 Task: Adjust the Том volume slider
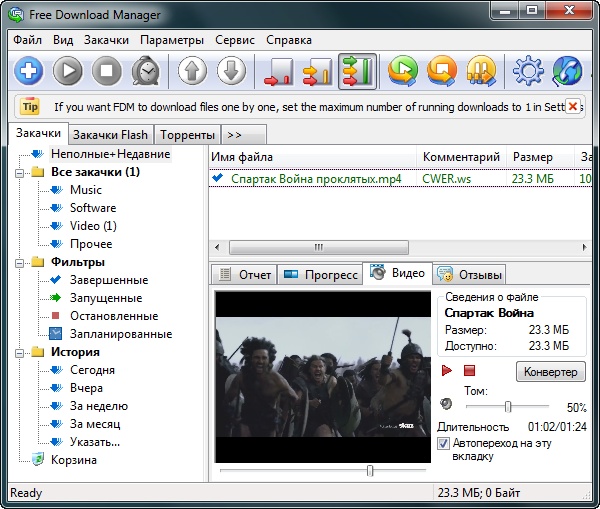tap(508, 406)
